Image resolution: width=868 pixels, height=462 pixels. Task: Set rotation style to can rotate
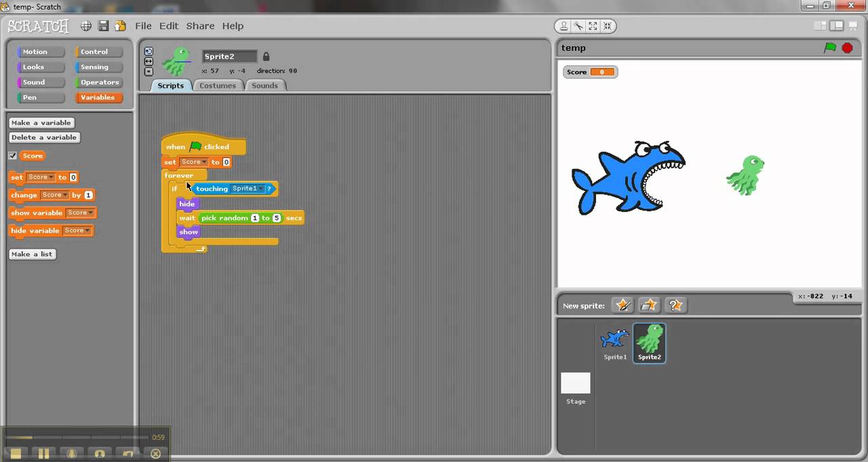tap(149, 51)
